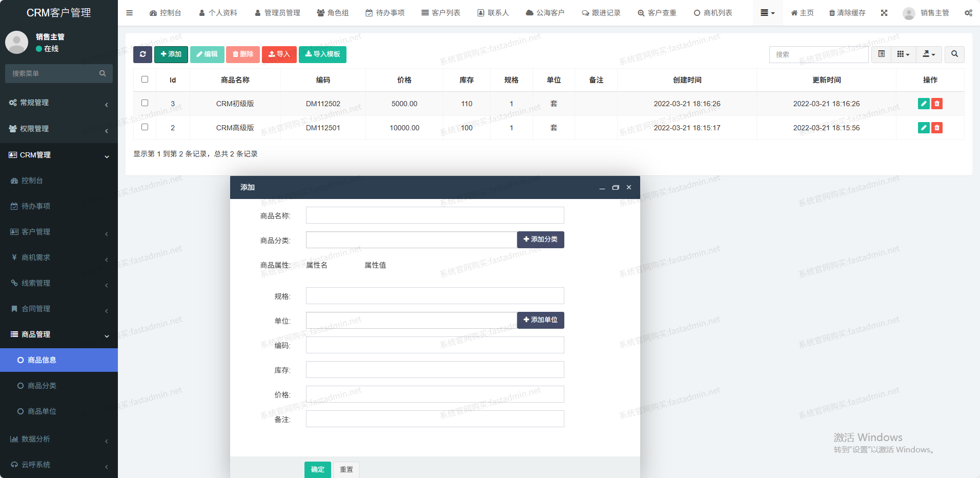Click the refresh table icon button
980x478 pixels.
coord(142,54)
